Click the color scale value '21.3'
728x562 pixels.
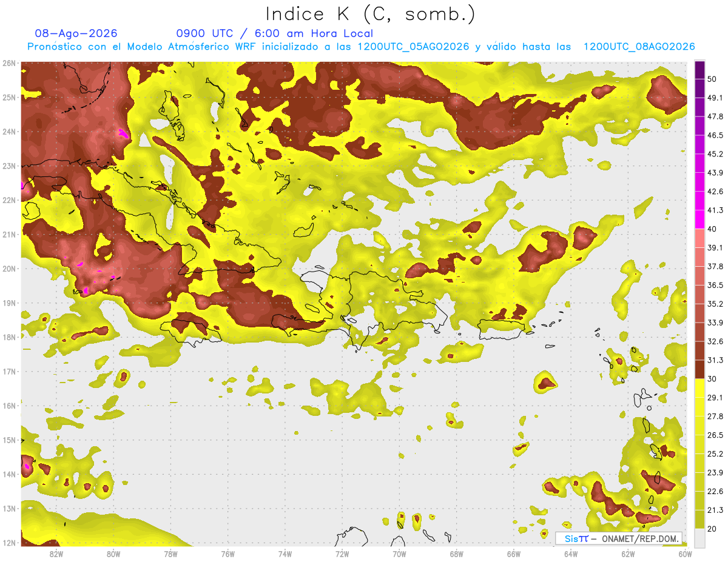coord(715,510)
